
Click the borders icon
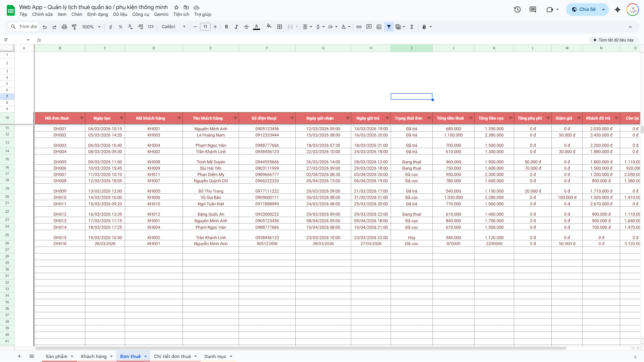pos(279,27)
